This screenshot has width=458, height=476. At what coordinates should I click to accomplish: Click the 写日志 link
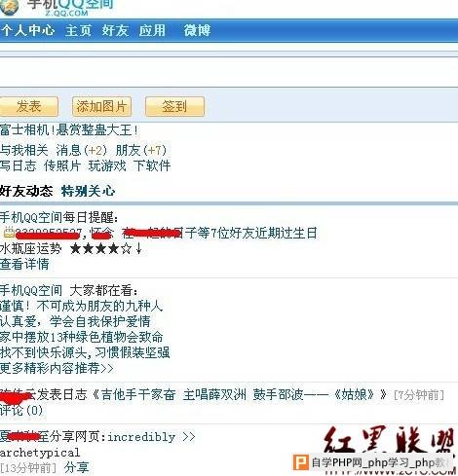pyautogui.click(x=18, y=165)
